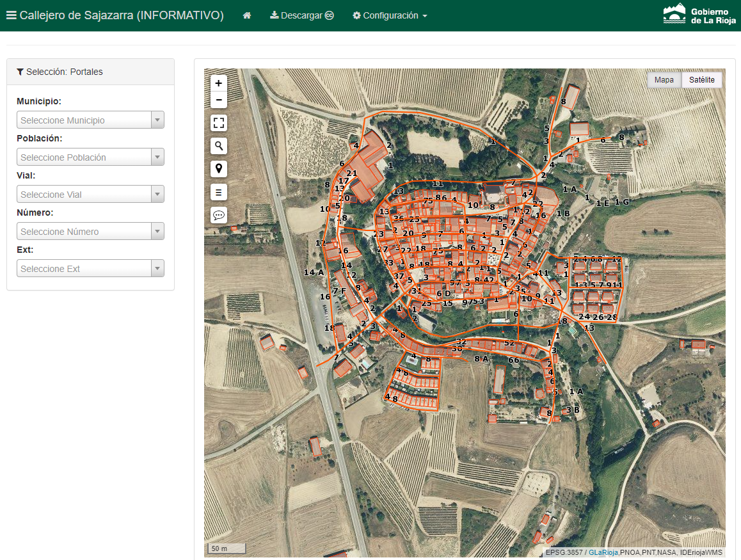Follow the GLaRioja attribution link
Viewport: 741px width, 560px height.
(603, 552)
